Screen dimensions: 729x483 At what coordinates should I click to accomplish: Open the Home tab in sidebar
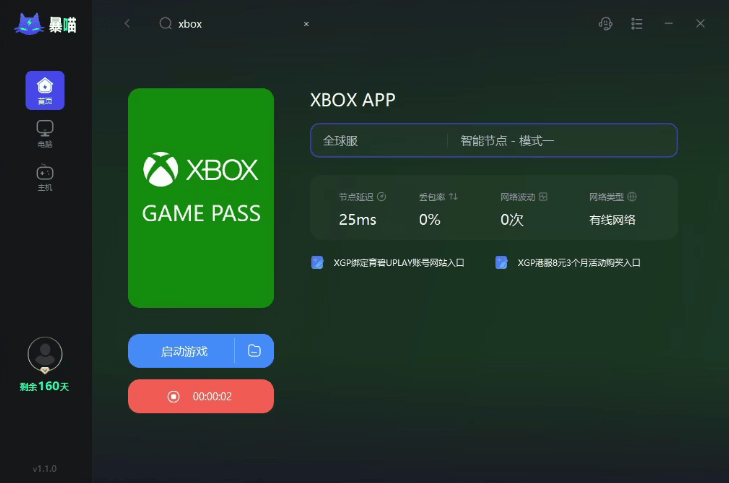click(45, 91)
